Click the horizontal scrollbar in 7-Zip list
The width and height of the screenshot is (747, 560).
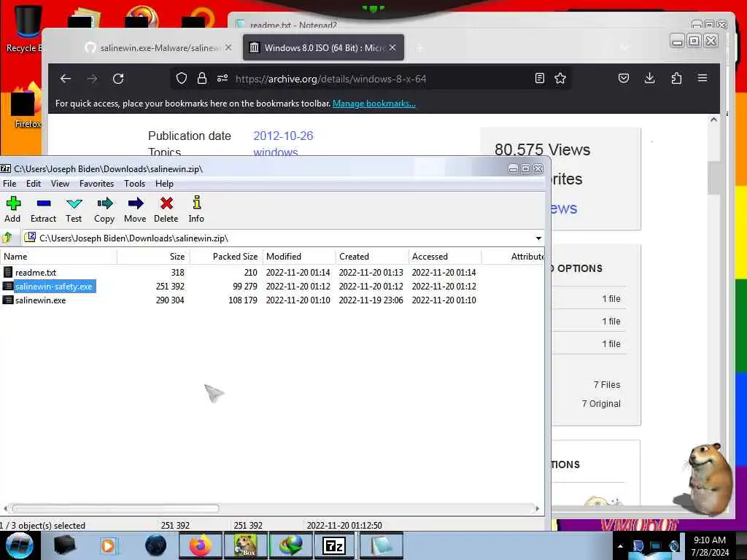pos(116,508)
